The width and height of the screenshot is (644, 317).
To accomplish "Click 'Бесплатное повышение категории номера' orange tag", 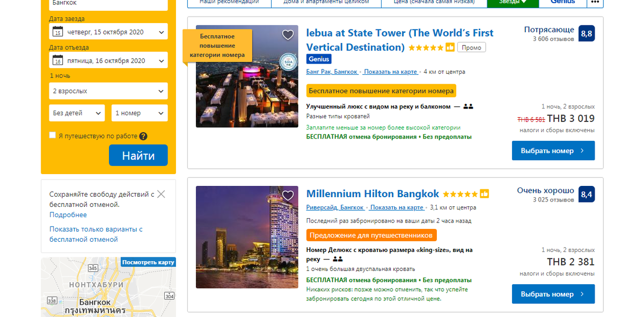I will [x=381, y=91].
